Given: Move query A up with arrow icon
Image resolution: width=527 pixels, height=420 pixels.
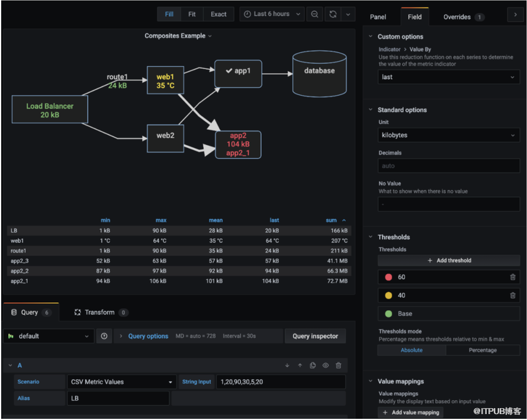Looking at the screenshot, I should (x=300, y=366).
